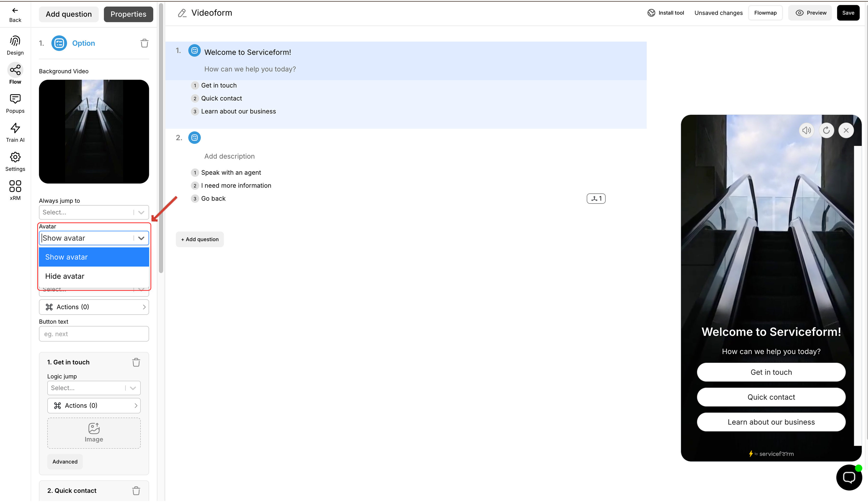
Task: Click 'Quick contact' in the preview widget
Action: [771, 397]
